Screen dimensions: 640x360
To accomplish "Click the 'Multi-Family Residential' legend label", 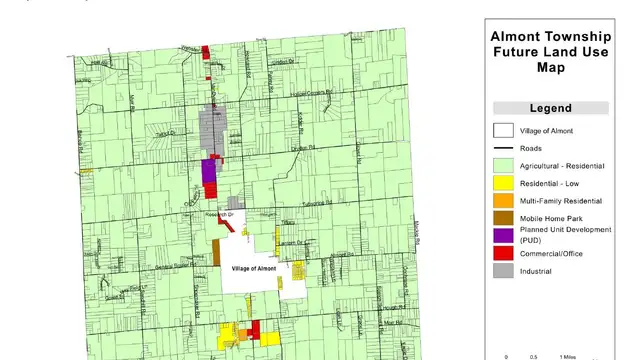I will point(560,201).
